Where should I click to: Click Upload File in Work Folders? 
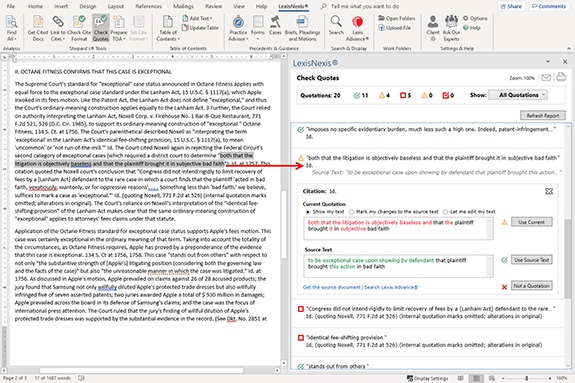pyautogui.click(x=395, y=28)
